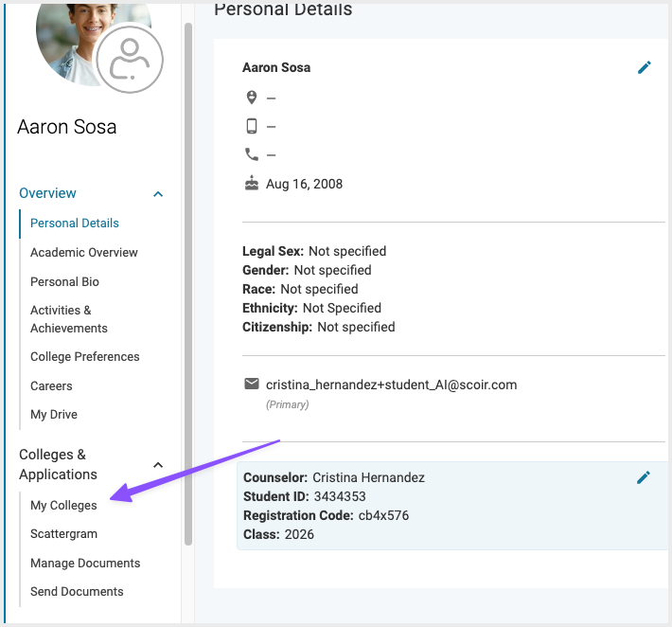Click Counselor name Cristina Hernandez
The height and width of the screenshot is (627, 672).
point(368,477)
